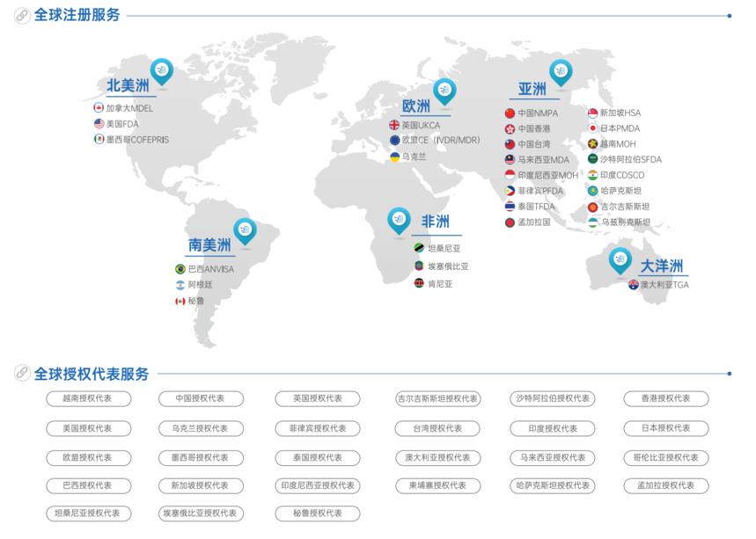Click the North America map pin

coord(162,72)
